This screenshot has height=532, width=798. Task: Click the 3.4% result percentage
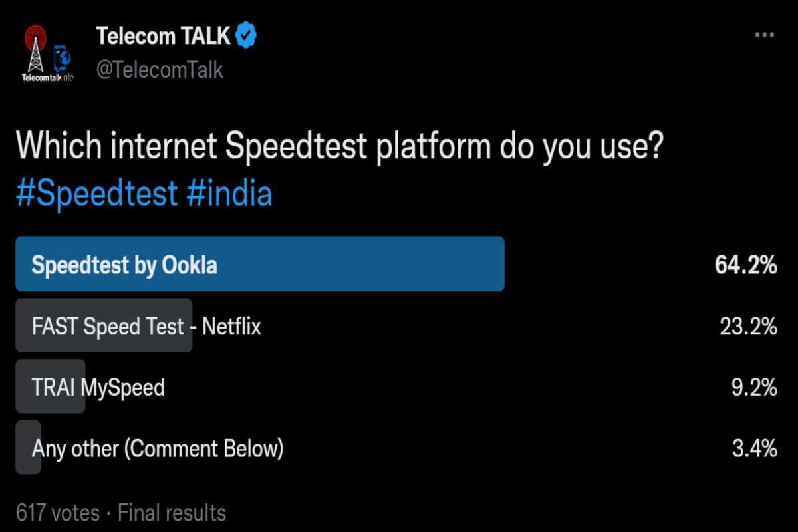754,449
